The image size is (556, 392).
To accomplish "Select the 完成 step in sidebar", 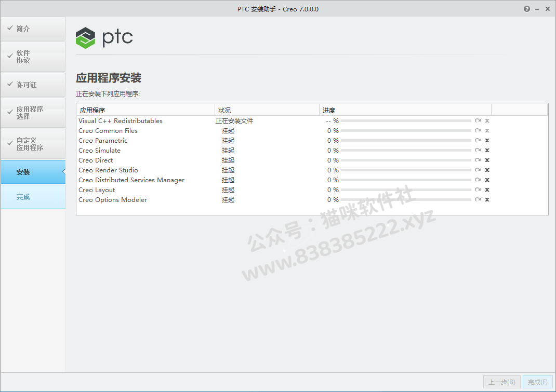I will tap(33, 197).
